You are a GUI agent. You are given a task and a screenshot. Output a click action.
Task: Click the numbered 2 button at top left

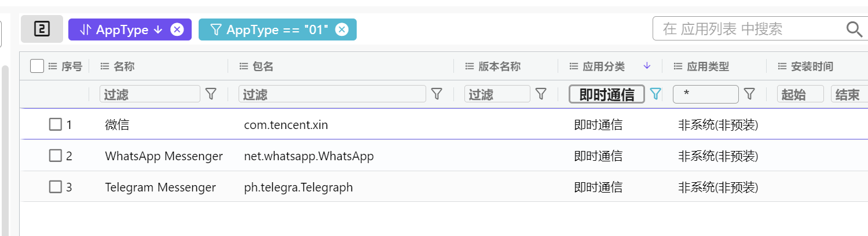click(x=42, y=29)
